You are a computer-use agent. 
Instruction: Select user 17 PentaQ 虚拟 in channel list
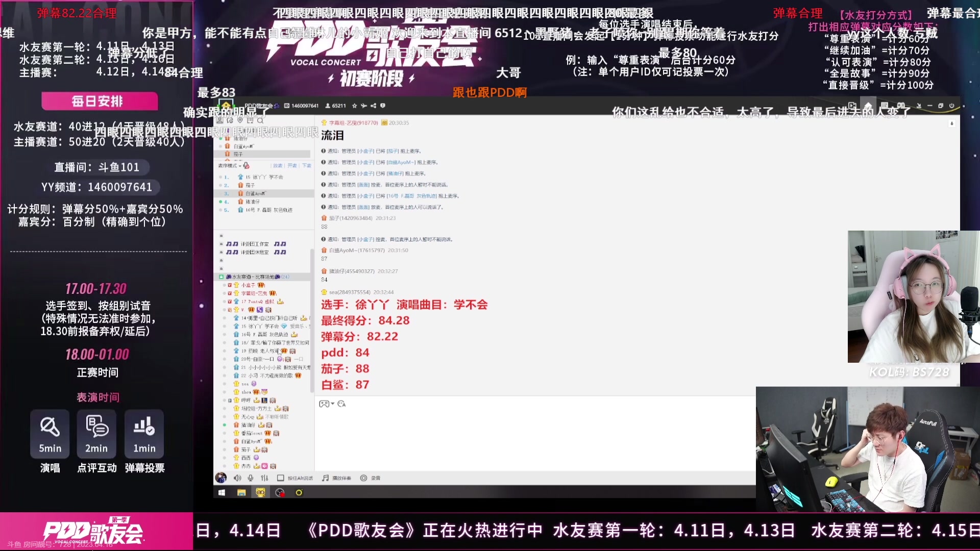click(258, 302)
